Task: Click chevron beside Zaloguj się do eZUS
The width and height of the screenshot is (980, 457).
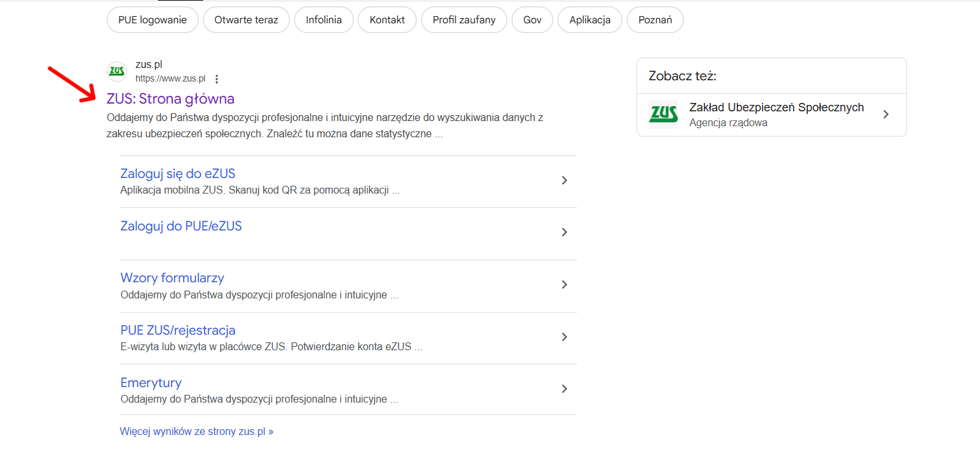Action: click(564, 181)
